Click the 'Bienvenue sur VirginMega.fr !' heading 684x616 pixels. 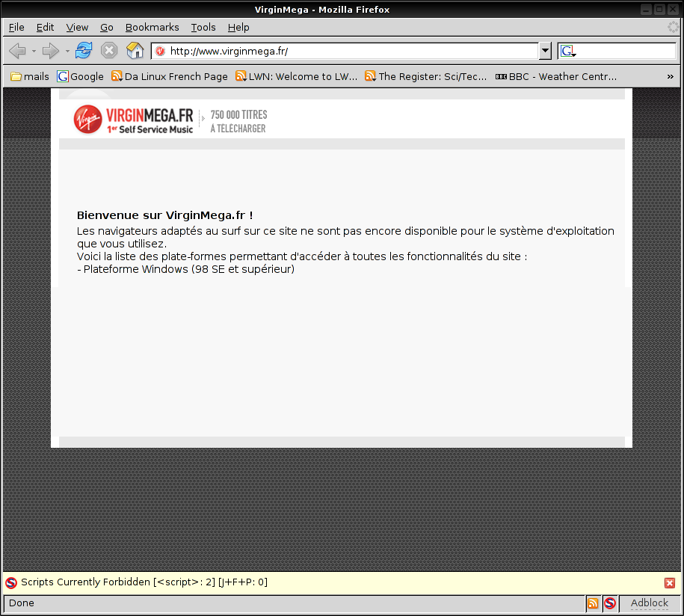point(165,215)
